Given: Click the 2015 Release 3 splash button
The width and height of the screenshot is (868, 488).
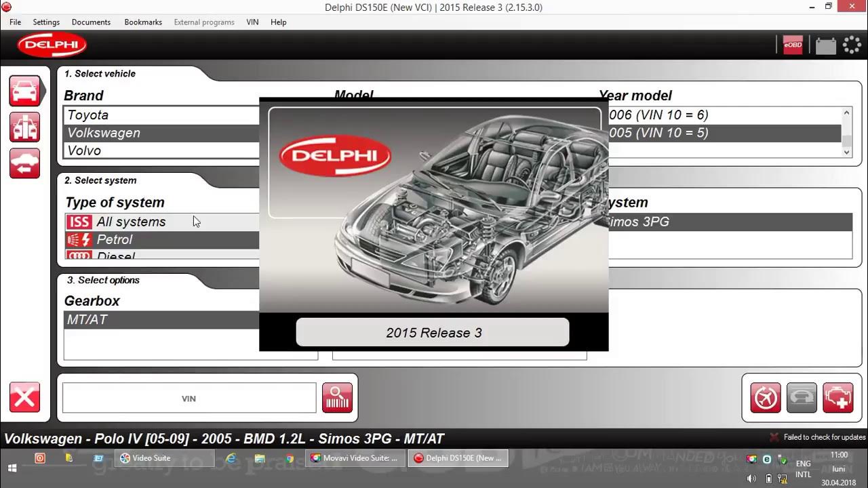Looking at the screenshot, I should point(433,333).
